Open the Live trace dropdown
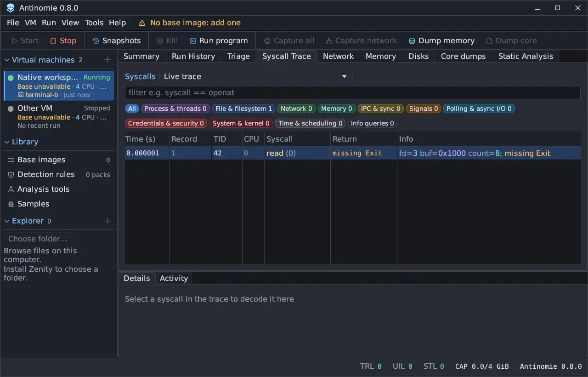588x377 pixels. [256, 76]
